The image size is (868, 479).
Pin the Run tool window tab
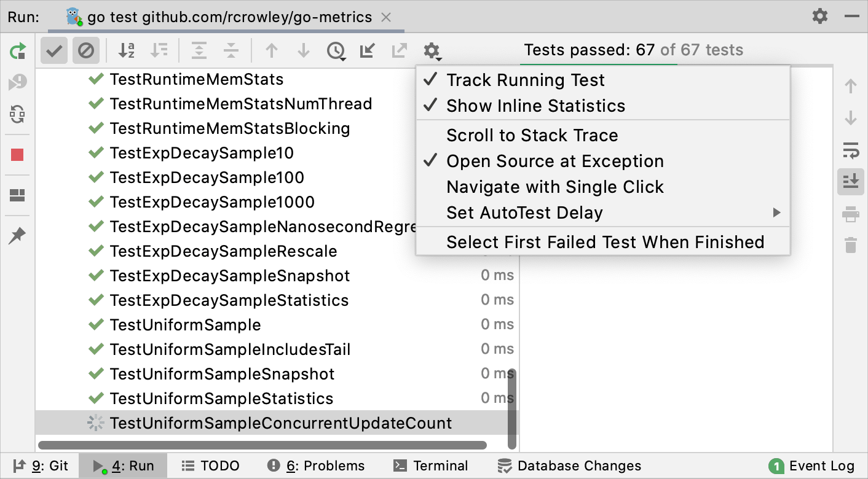(x=18, y=235)
